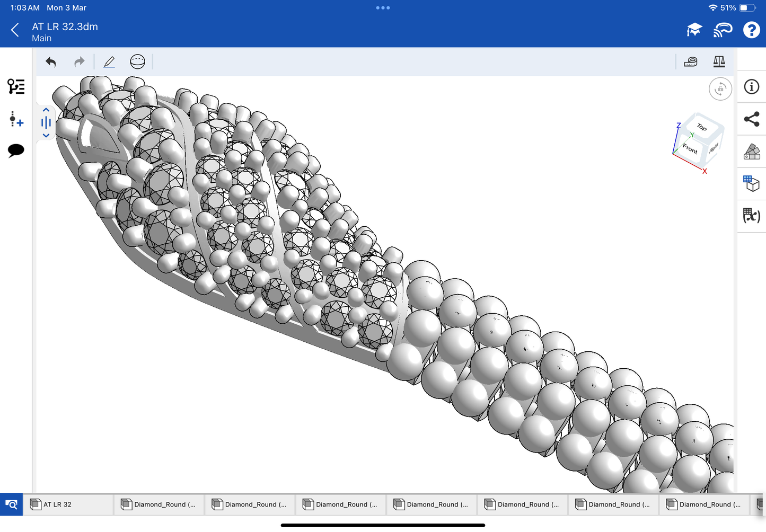Image resolution: width=766 pixels, height=532 pixels.
Task: Tap the Share icon
Action: click(x=751, y=119)
